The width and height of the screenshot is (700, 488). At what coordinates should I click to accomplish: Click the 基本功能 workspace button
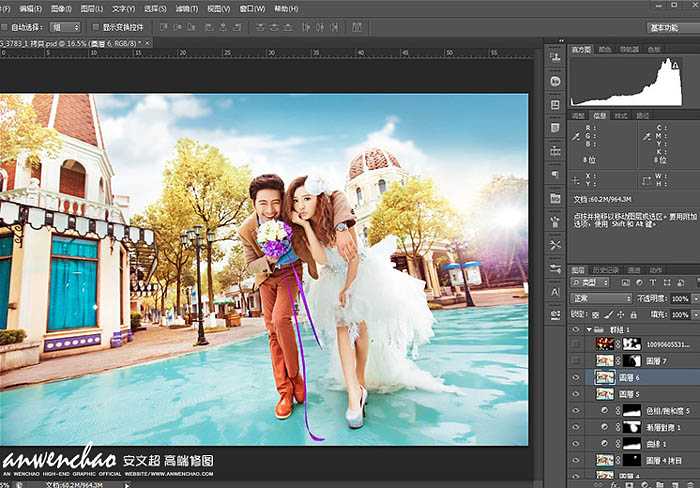coord(668,27)
